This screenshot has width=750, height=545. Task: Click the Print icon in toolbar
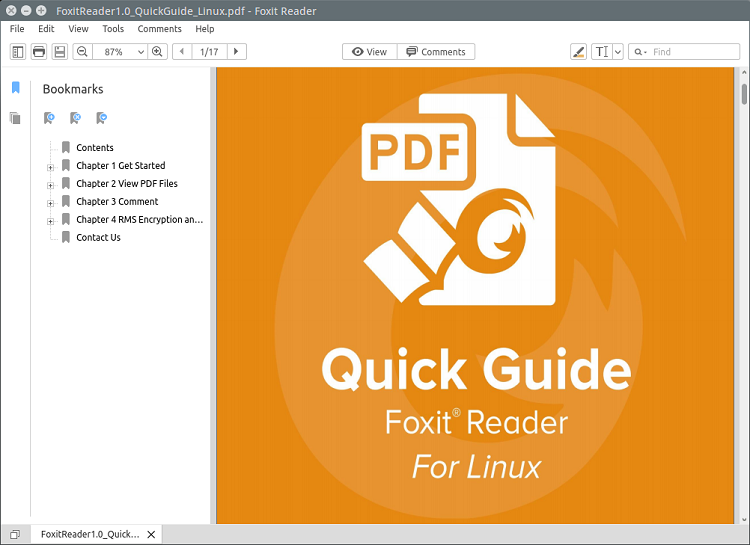point(39,51)
